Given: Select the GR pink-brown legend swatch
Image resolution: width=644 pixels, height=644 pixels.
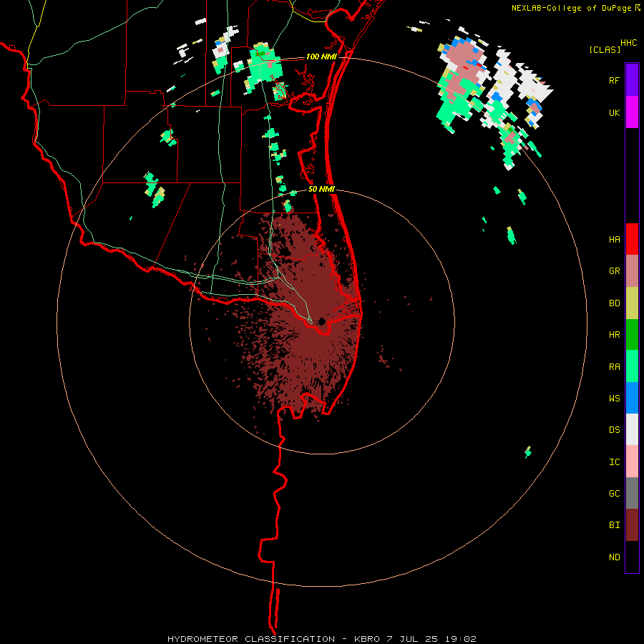Looking at the screenshot, I should (632, 271).
